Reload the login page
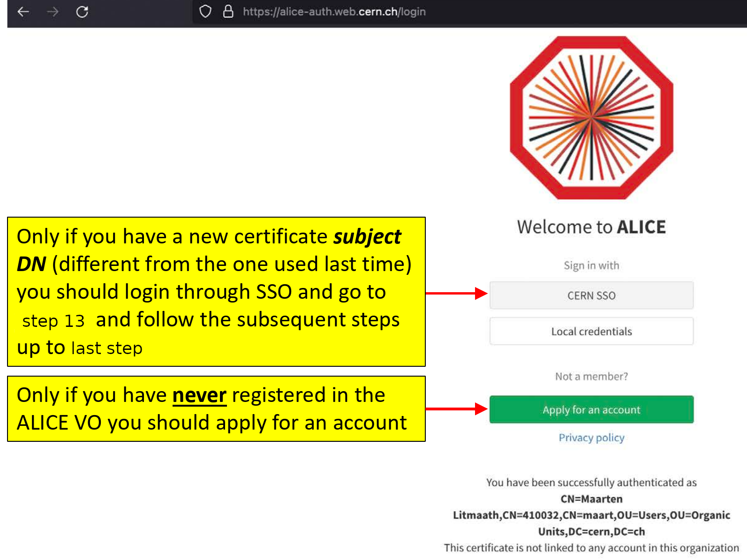Screen dimensions: 747x560 coord(82,12)
